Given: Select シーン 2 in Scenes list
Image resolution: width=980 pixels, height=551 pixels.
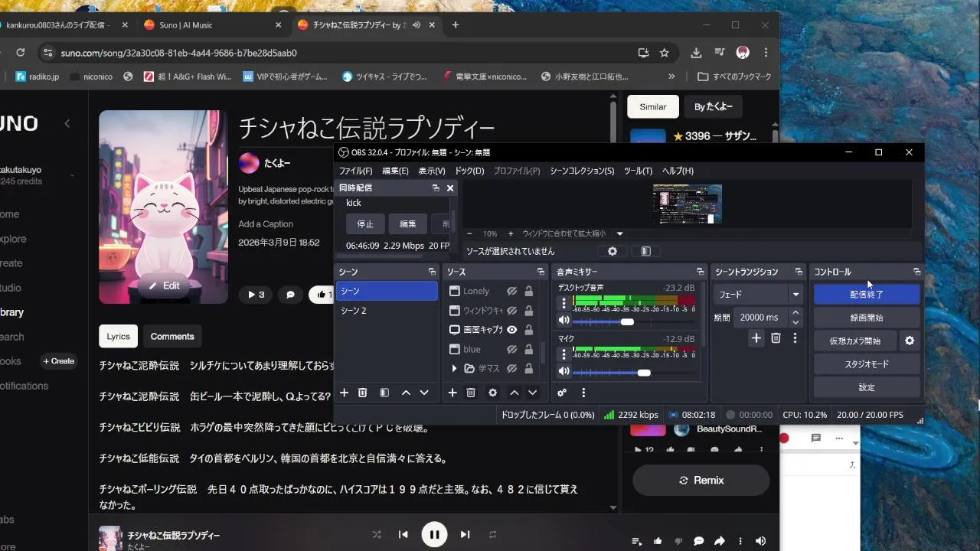Looking at the screenshot, I should coord(387,311).
